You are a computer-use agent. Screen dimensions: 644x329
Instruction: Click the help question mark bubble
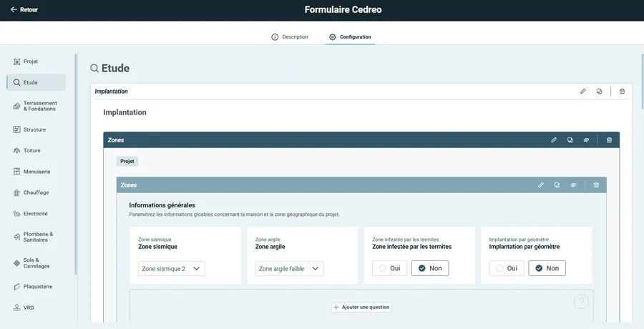[x=582, y=301]
